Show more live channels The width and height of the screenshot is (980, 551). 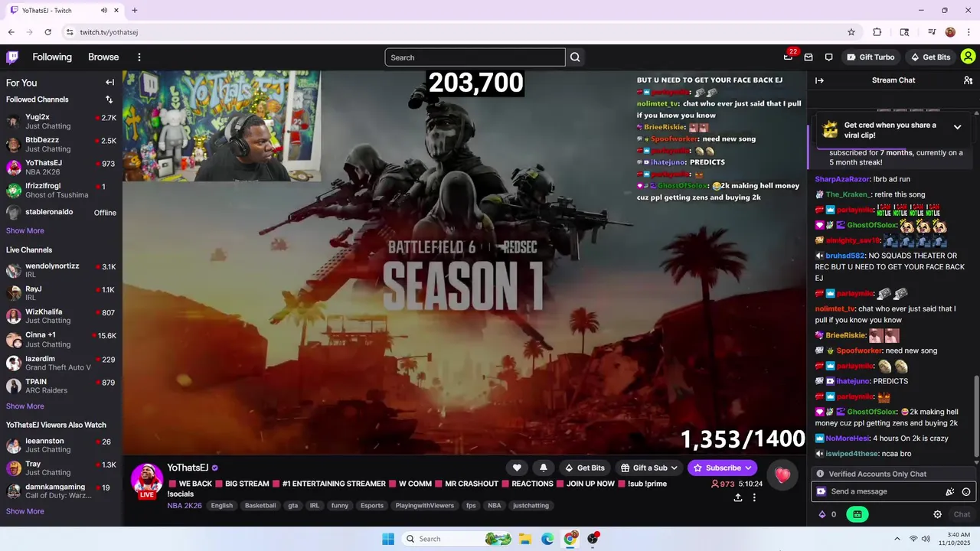tap(25, 406)
